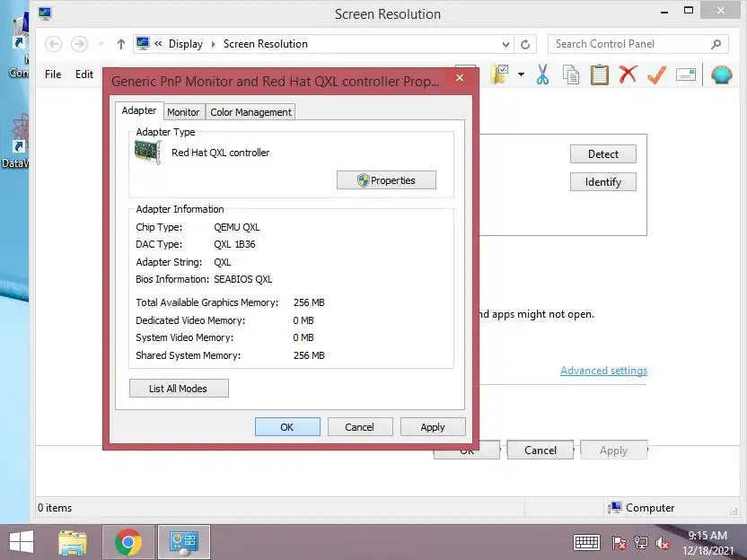Click Apply in adapter properties dialog
747x560 pixels.
[433, 427]
